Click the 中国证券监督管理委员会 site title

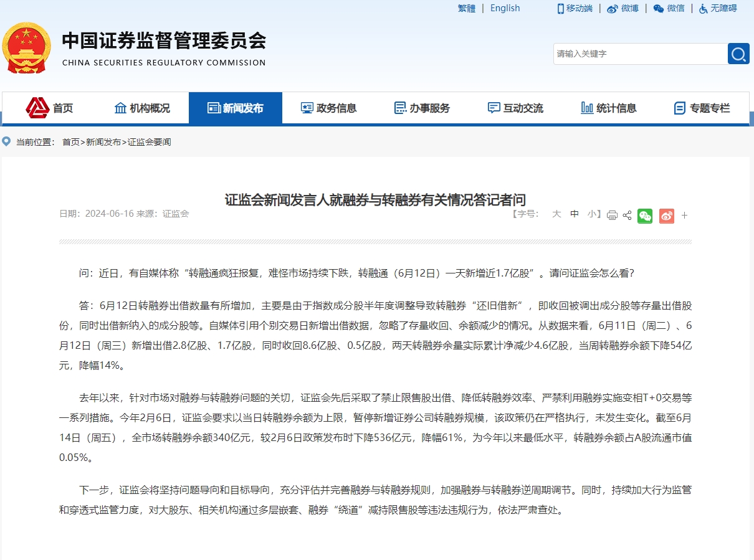coord(164,40)
